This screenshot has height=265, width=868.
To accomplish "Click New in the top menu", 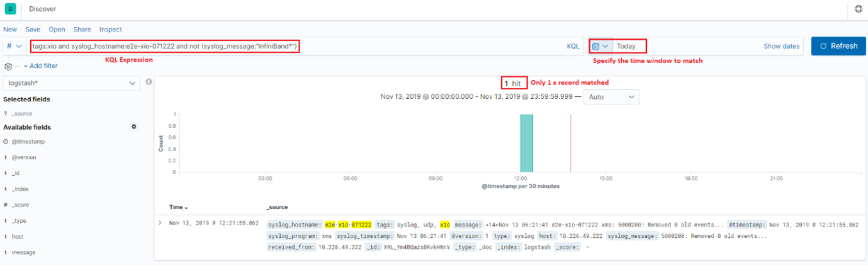I will tap(10, 30).
